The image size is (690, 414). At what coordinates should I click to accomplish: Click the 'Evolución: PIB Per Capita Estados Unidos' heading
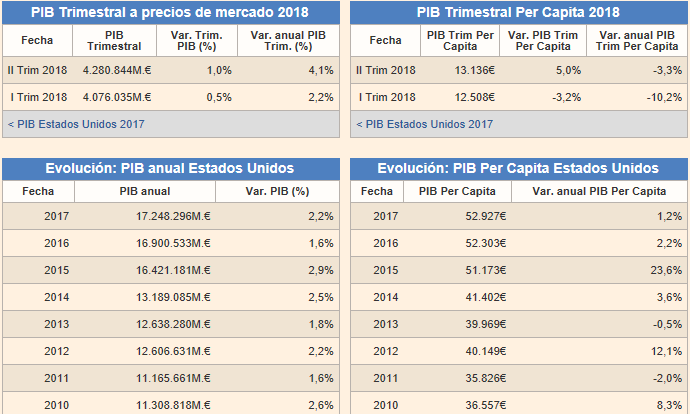tap(517, 168)
